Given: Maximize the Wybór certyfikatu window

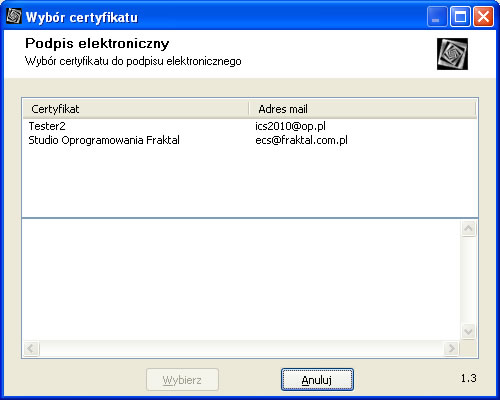Looking at the screenshot, I should coord(460,17).
